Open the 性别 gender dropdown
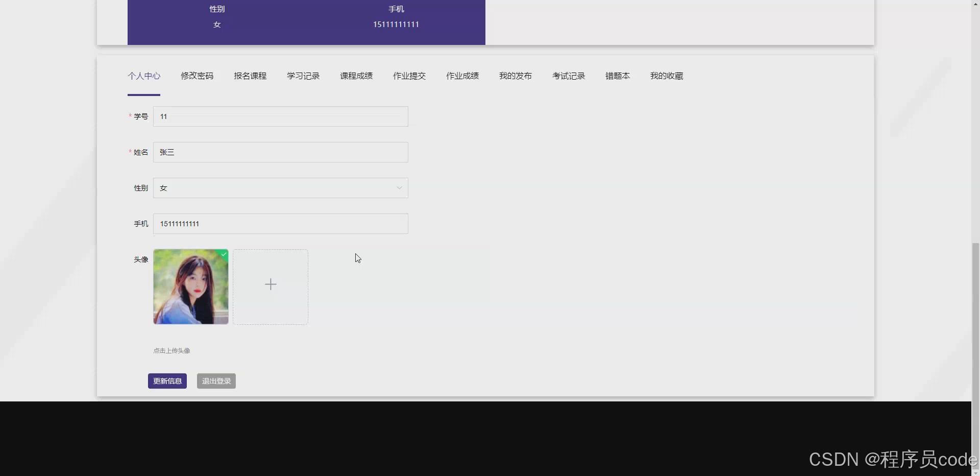980x476 pixels. pyautogui.click(x=281, y=188)
